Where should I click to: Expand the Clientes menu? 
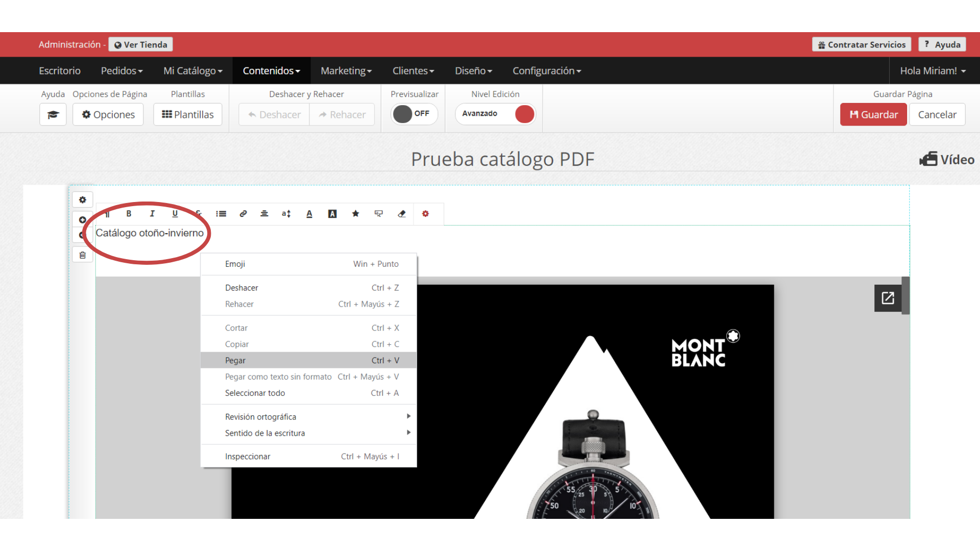point(413,71)
